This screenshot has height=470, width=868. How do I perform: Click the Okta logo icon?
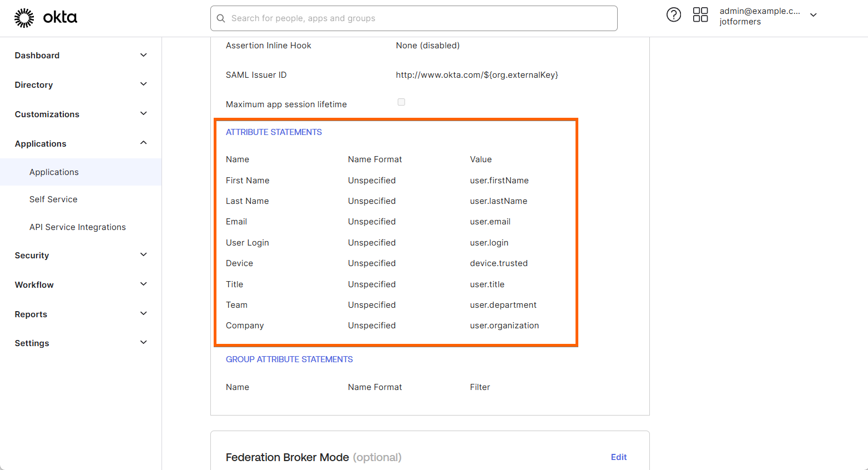tap(24, 18)
